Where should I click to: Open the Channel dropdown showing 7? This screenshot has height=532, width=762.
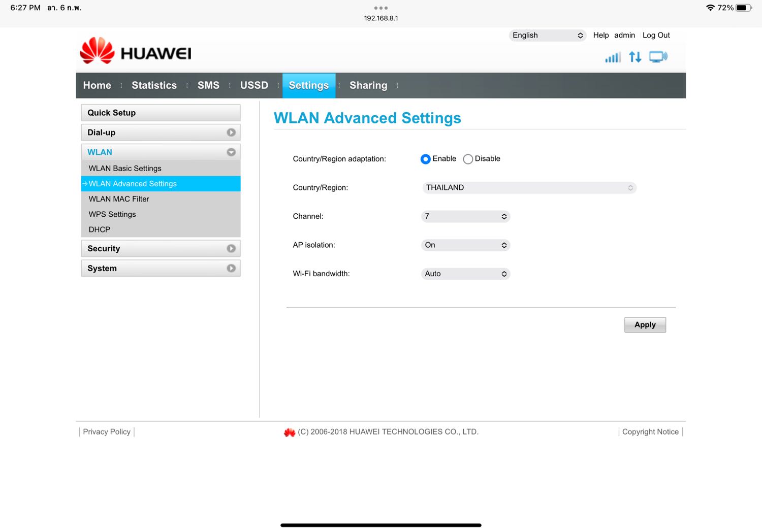[465, 216]
